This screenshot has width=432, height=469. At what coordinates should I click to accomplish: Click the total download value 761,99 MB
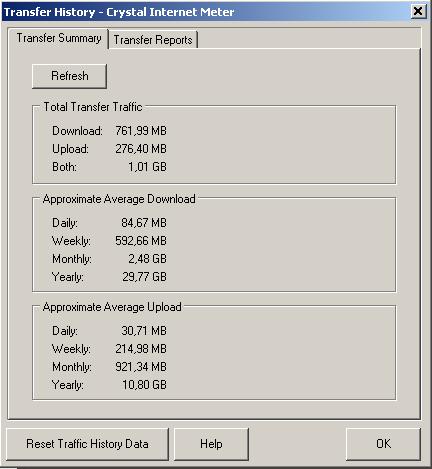141,131
